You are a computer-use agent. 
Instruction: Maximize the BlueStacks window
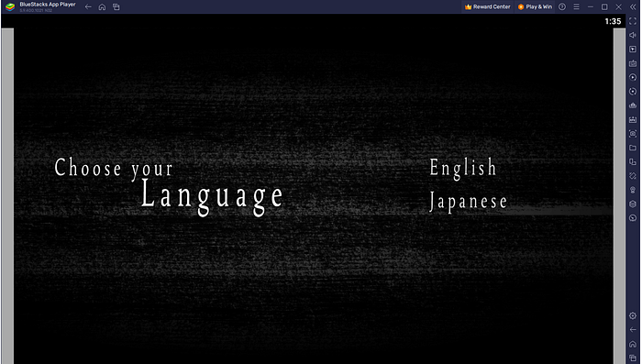pos(604,7)
